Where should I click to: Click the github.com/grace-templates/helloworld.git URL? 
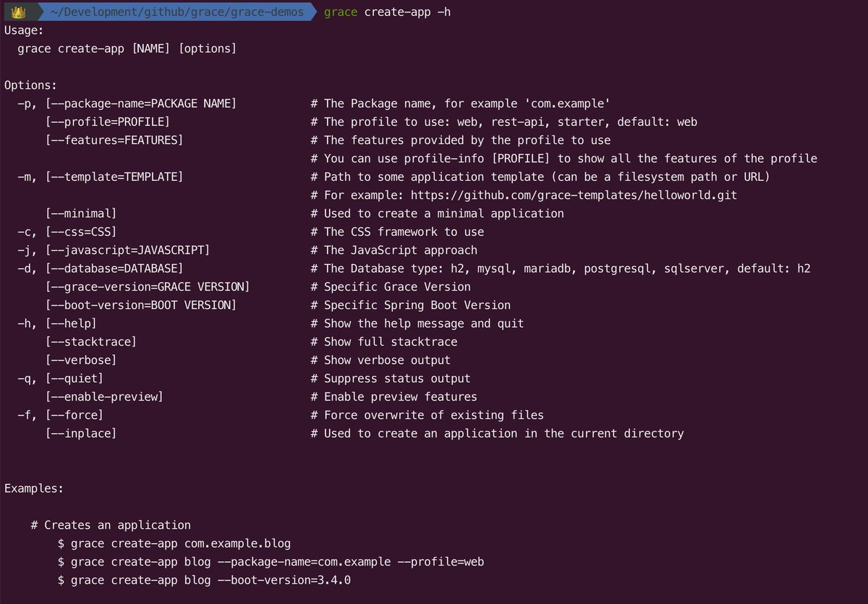pos(574,195)
